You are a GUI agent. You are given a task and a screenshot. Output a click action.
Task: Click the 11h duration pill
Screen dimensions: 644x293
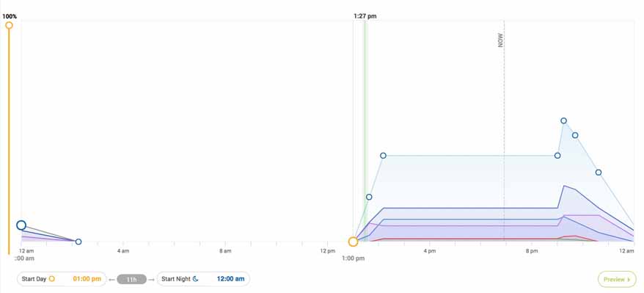[x=131, y=279]
